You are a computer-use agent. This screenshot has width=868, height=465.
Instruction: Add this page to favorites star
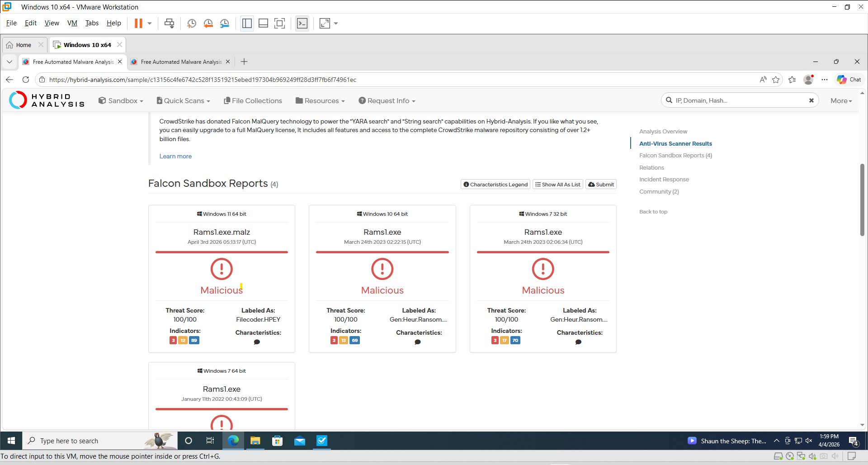[776, 80]
